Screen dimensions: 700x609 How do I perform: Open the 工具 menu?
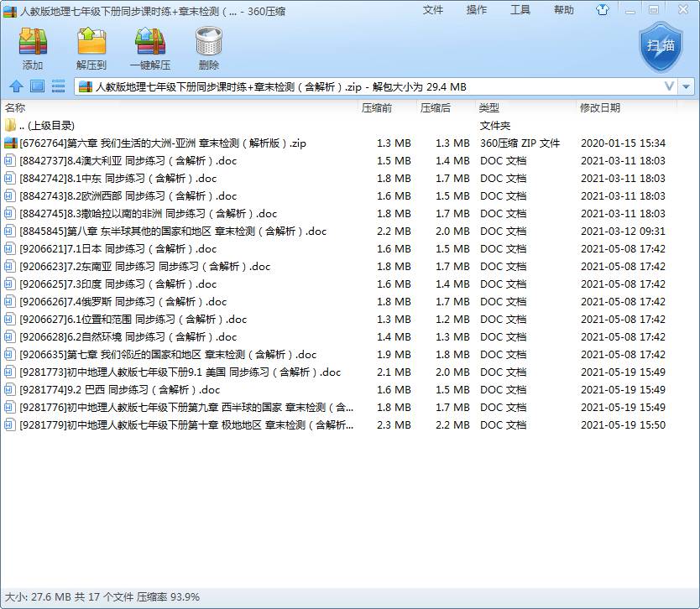click(x=520, y=10)
